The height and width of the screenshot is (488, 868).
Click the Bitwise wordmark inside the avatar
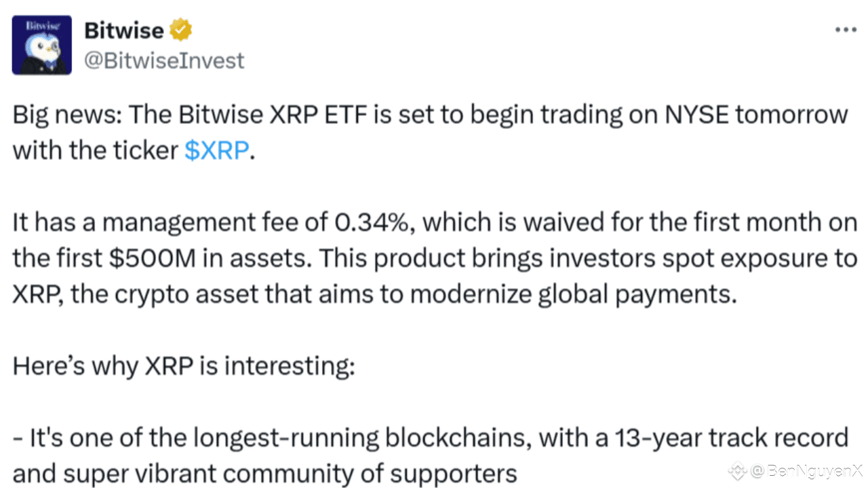tap(41, 25)
